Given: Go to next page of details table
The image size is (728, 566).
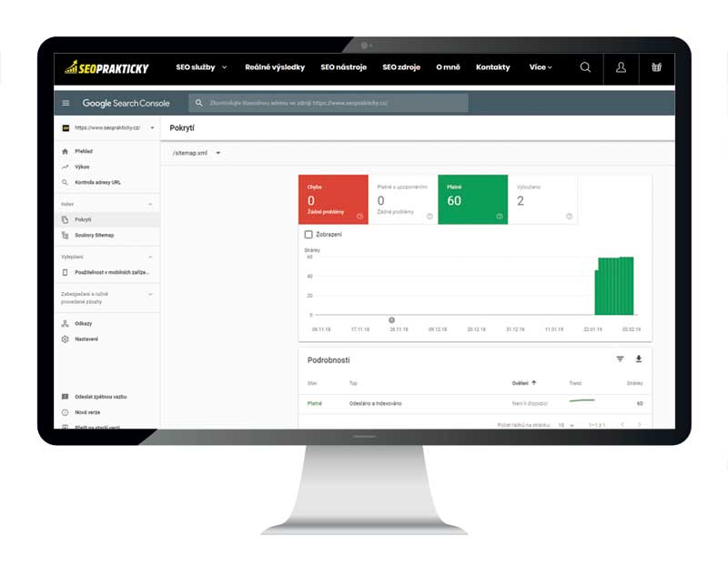Looking at the screenshot, I should tap(640, 425).
